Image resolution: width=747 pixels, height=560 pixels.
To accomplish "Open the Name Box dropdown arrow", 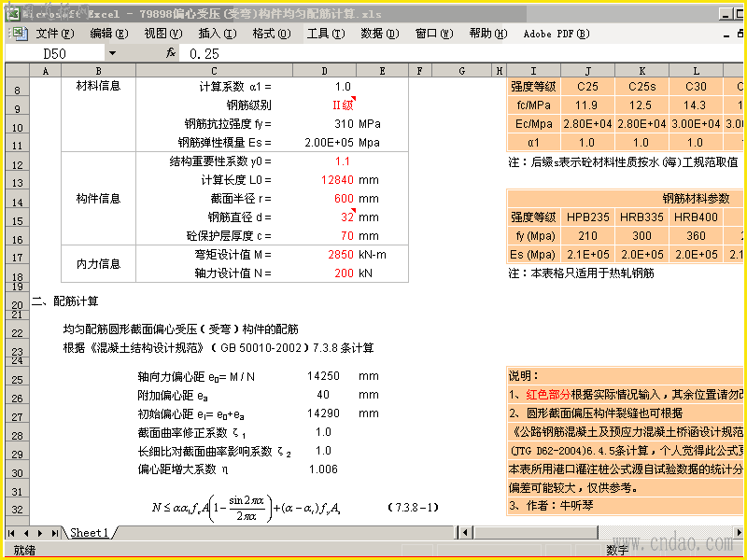I will [112, 53].
